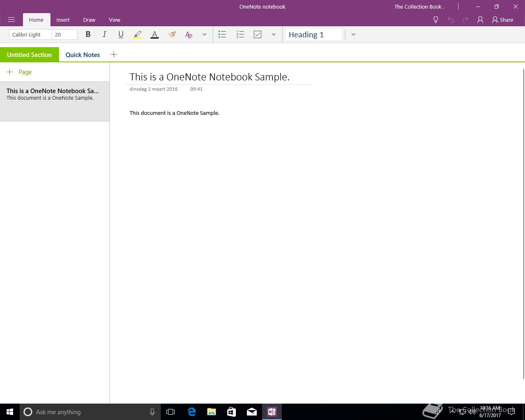Screen dimensions: 525x420
Task: Add a new section with plus
Action: click(114, 55)
